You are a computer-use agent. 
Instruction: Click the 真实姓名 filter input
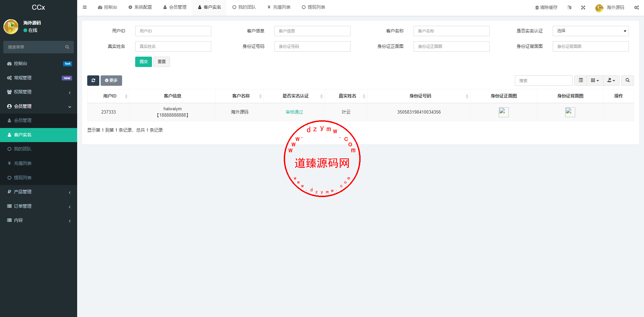173,46
